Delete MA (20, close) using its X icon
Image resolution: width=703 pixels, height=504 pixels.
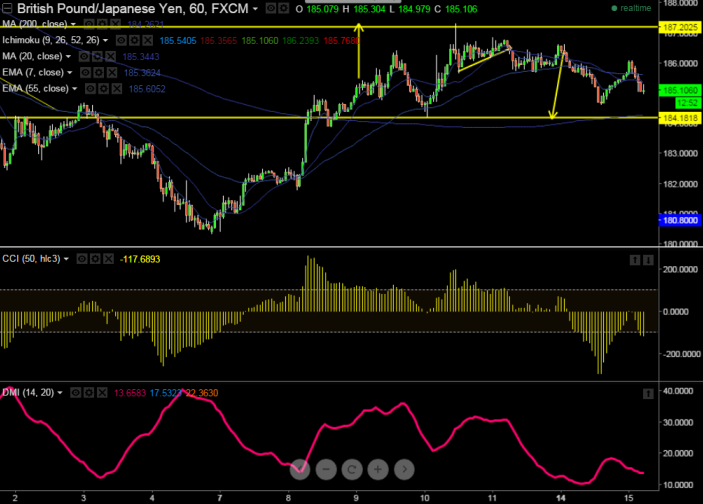tap(110, 56)
